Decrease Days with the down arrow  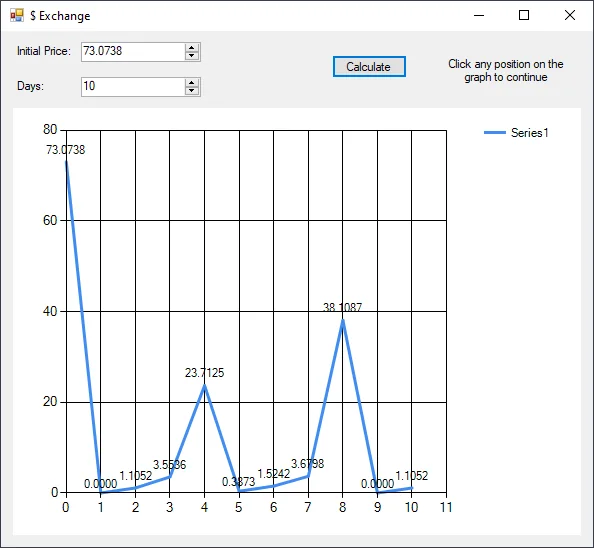click(192, 91)
